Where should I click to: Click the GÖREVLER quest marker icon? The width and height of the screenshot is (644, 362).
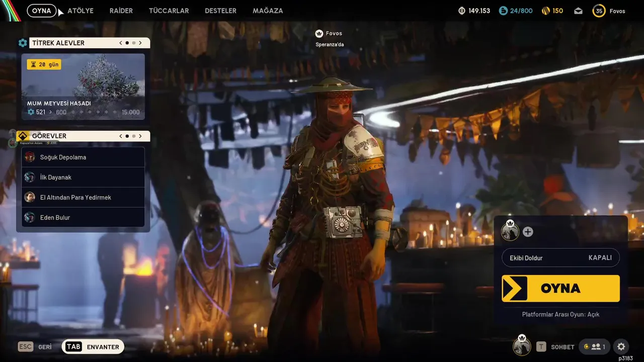pos(23,136)
